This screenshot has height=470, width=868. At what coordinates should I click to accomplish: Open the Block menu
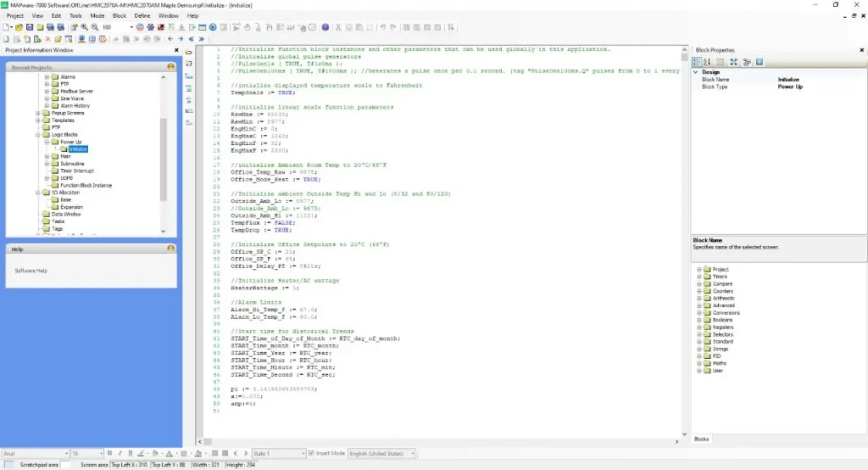tap(120, 15)
